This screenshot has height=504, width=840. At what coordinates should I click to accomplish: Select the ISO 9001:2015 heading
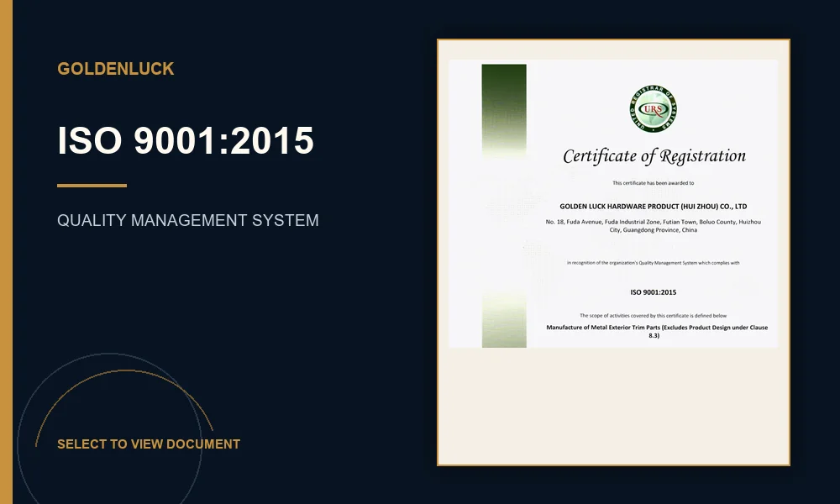[186, 140]
